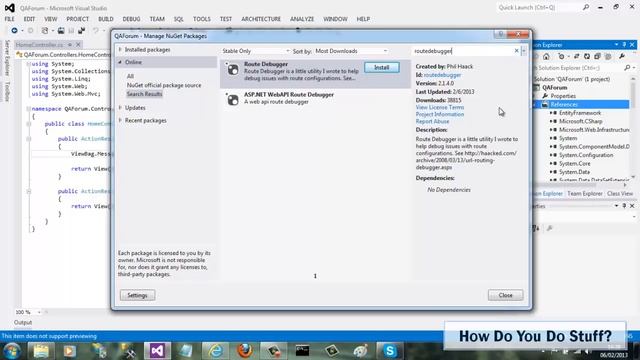Select the All online source

click(x=130, y=76)
